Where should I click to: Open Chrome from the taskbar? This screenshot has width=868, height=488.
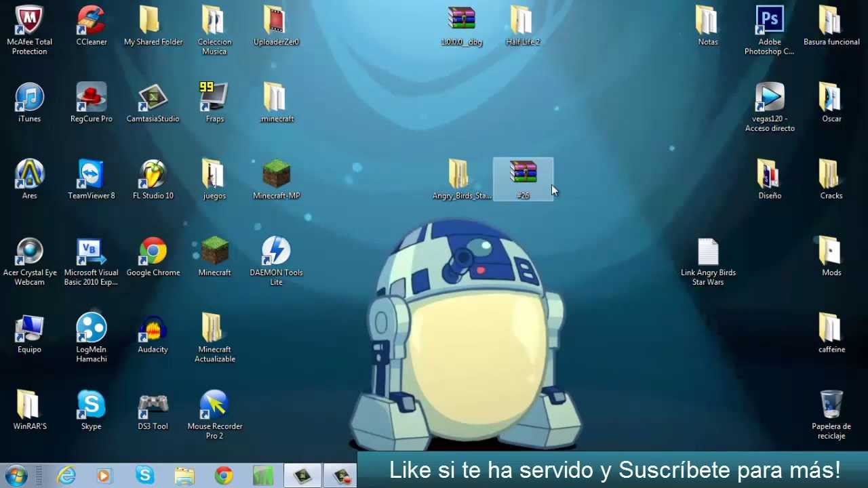224,476
